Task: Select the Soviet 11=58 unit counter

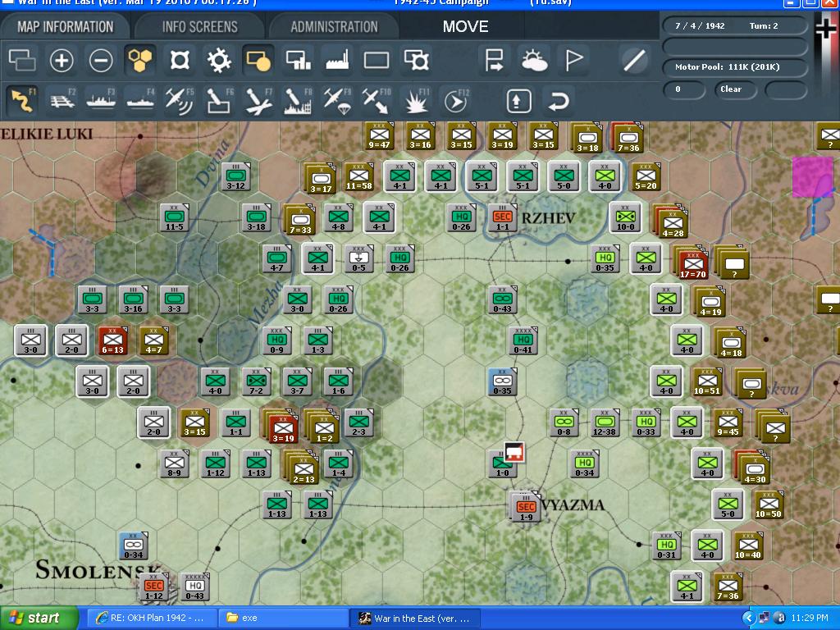Action: click(x=359, y=177)
